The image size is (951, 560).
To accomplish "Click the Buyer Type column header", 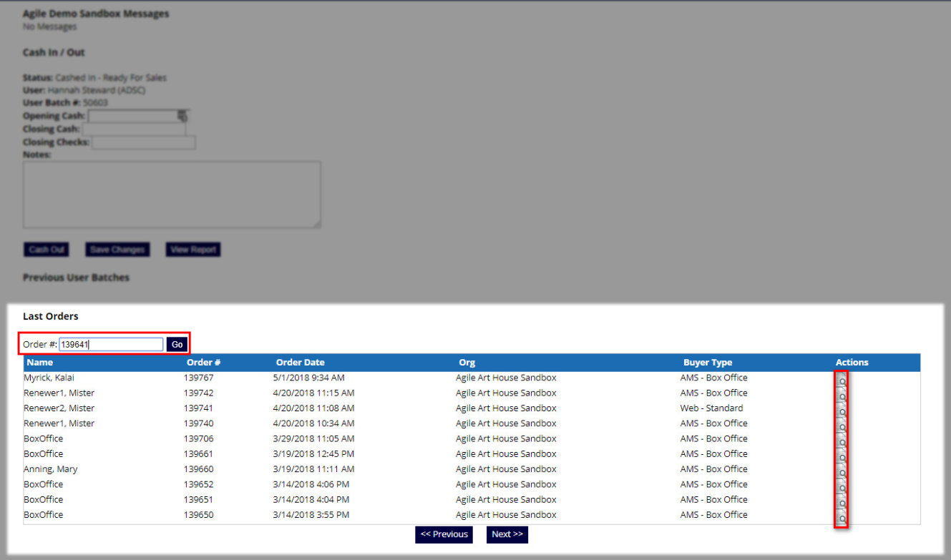I will tap(708, 363).
